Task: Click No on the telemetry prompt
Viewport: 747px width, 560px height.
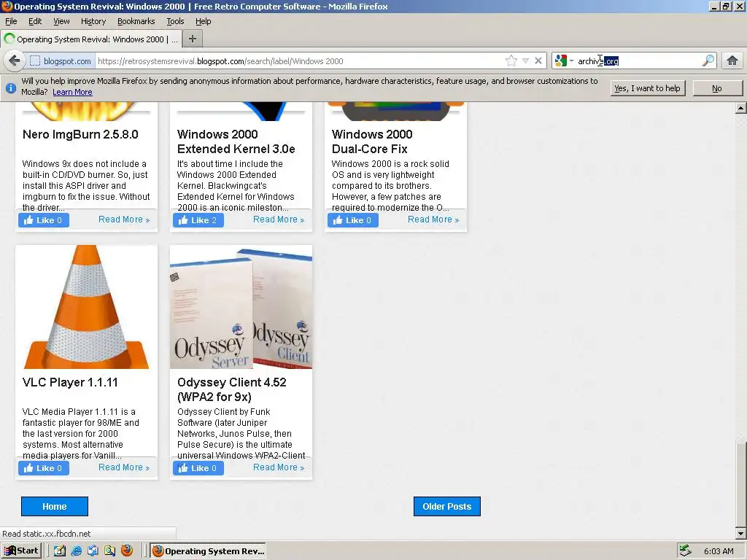Action: click(x=717, y=88)
